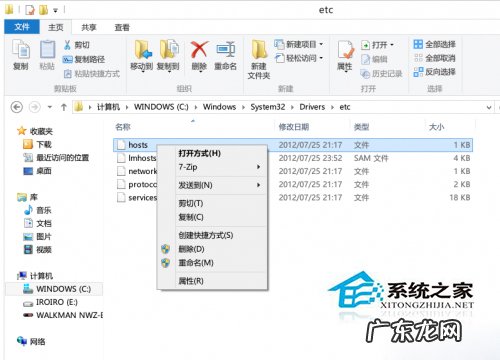Open the recent locations dropdown arrow

click(x=50, y=107)
